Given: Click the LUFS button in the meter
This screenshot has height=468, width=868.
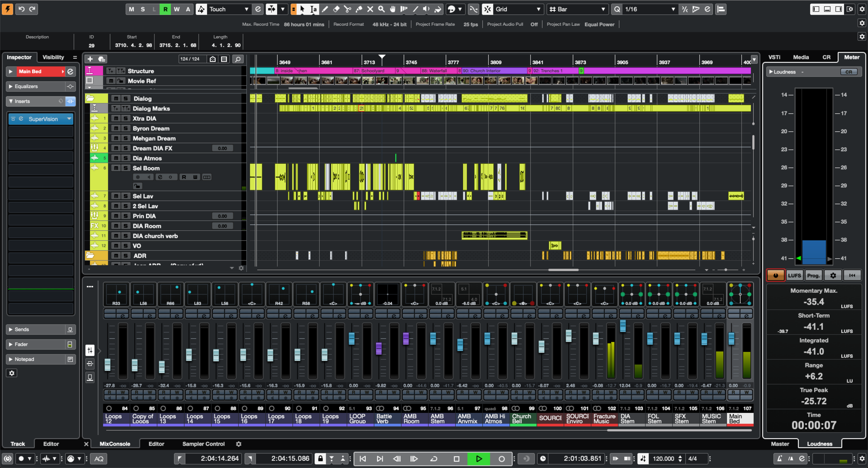Looking at the screenshot, I should [794, 275].
